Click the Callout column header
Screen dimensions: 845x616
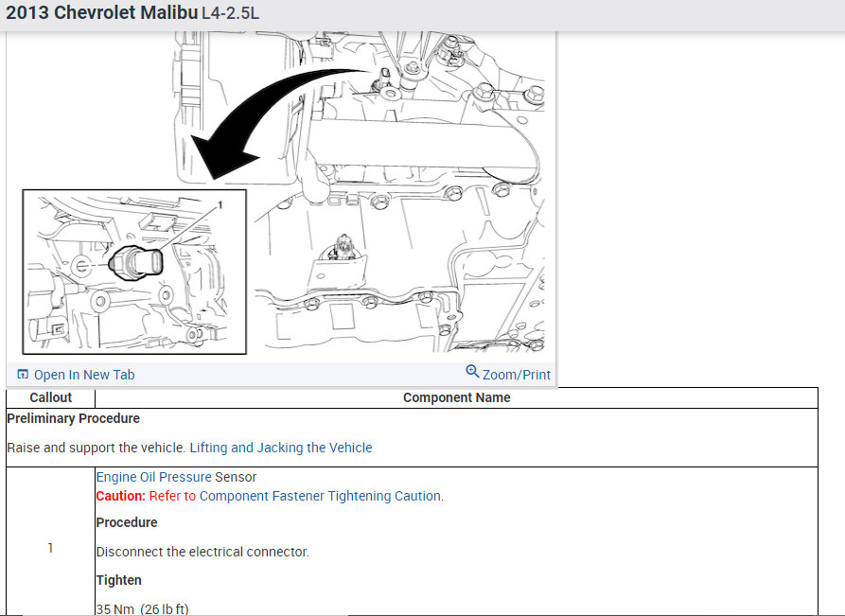(51, 397)
